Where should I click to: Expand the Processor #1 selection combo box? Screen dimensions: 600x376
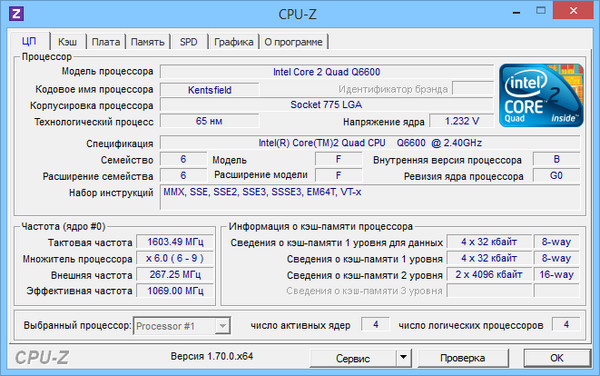tap(182, 326)
